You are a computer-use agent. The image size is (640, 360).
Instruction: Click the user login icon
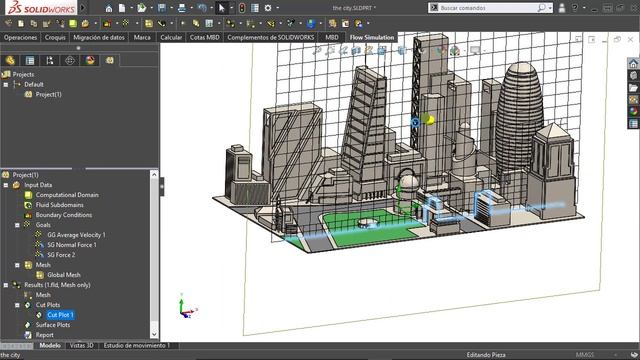[x=562, y=8]
